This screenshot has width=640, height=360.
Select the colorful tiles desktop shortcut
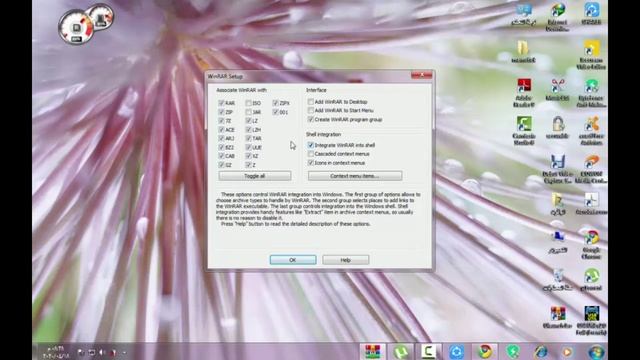(558, 318)
